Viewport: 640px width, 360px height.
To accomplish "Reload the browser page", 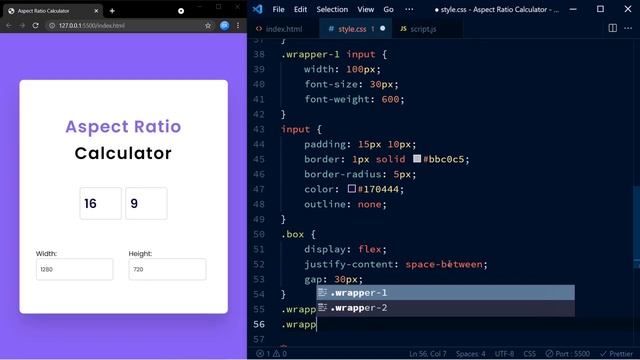I will click(36, 25).
